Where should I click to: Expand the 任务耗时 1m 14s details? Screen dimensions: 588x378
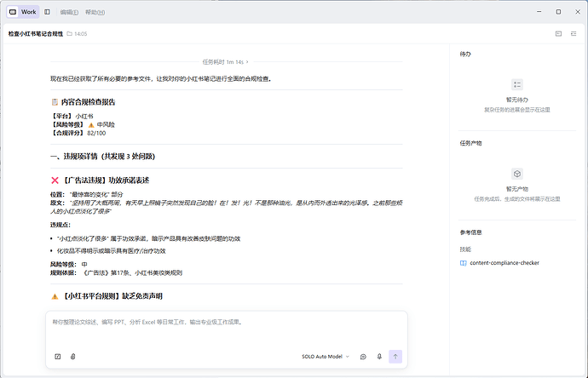coord(225,62)
